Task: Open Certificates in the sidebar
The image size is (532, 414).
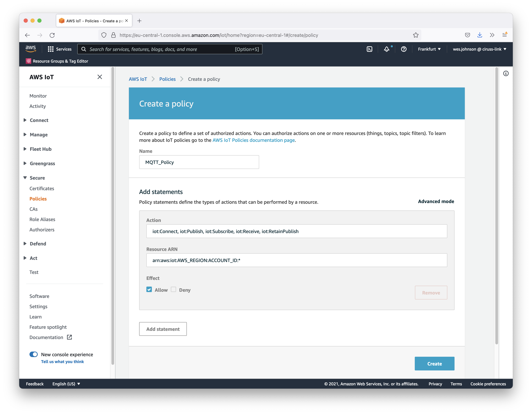Action: 42,188
